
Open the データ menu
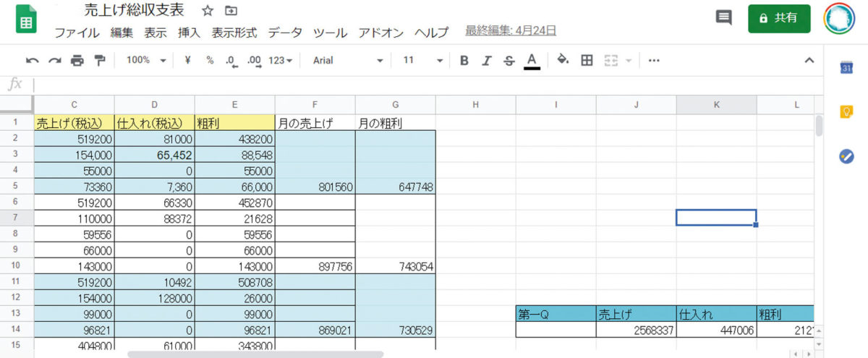coord(285,33)
